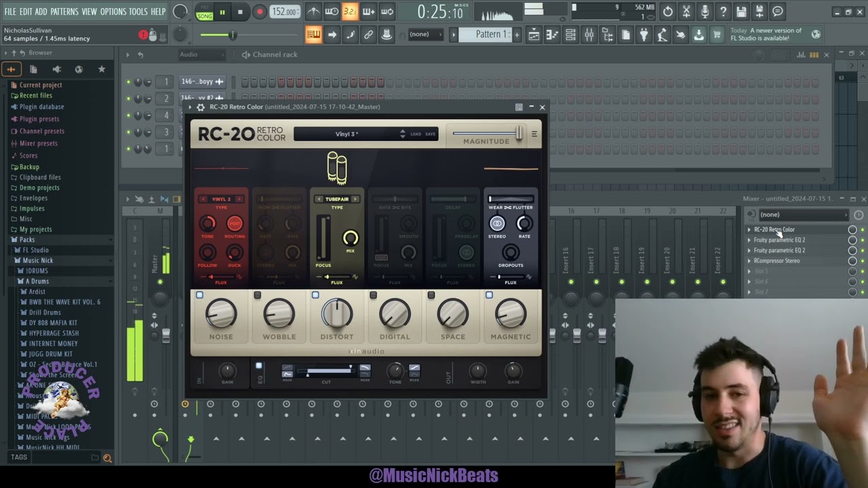This screenshot has height=488, width=868.
Task: Toggle the RC-20 EQ enable checkbox
Action: [258, 366]
